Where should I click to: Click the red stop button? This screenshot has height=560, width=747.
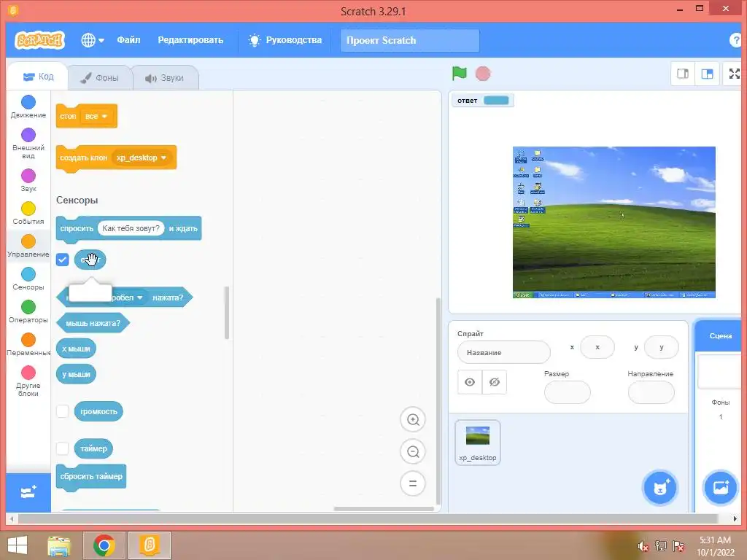point(483,74)
